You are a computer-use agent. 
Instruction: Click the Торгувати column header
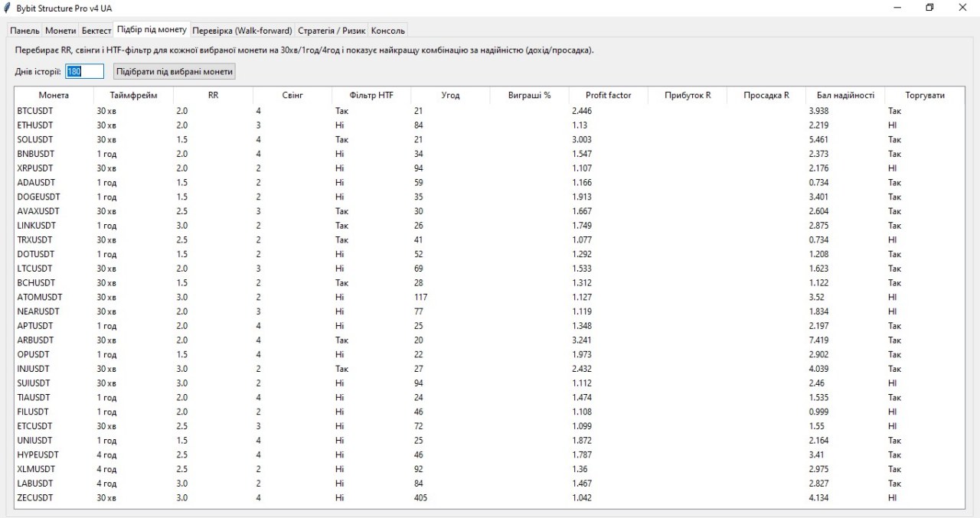coord(925,96)
